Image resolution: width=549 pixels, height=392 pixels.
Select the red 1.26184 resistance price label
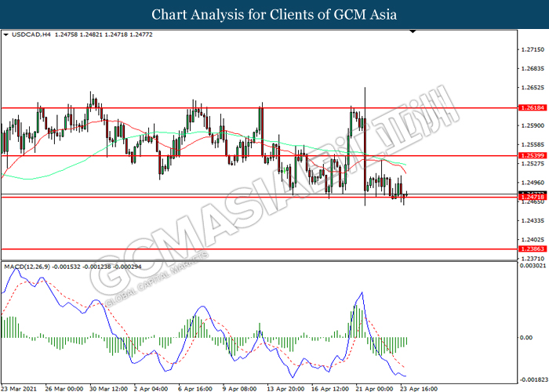click(x=532, y=108)
